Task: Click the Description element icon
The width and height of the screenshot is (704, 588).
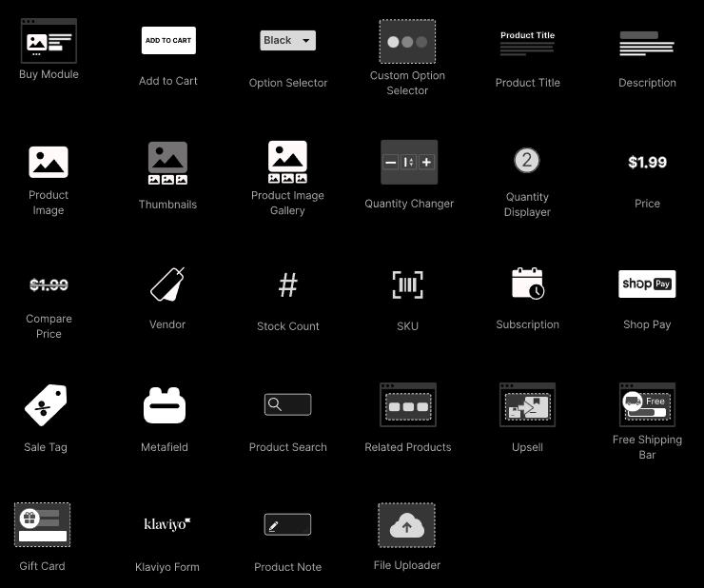Action: [647, 44]
